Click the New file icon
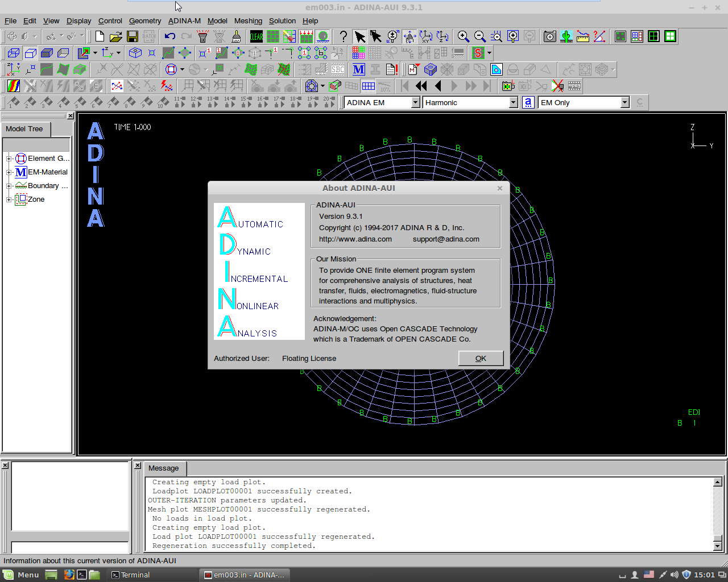This screenshot has width=728, height=582. 100,36
